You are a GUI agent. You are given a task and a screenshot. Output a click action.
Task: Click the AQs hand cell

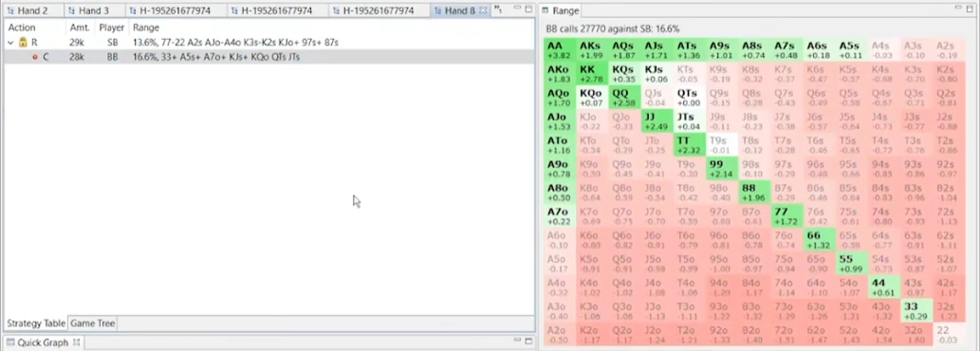(x=624, y=50)
